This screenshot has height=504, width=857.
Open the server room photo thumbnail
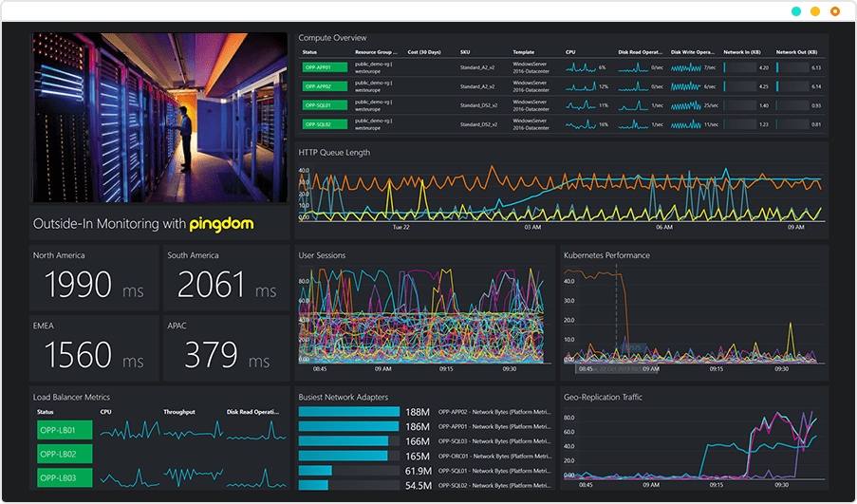[159, 117]
